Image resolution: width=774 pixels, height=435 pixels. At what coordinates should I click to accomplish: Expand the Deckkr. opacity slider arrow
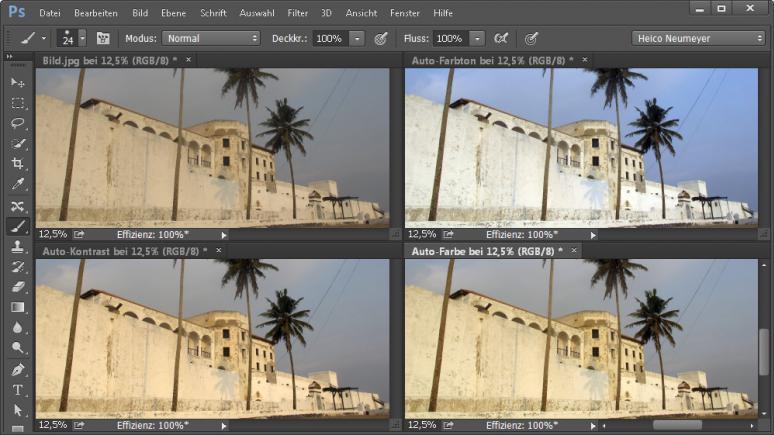[x=357, y=38]
